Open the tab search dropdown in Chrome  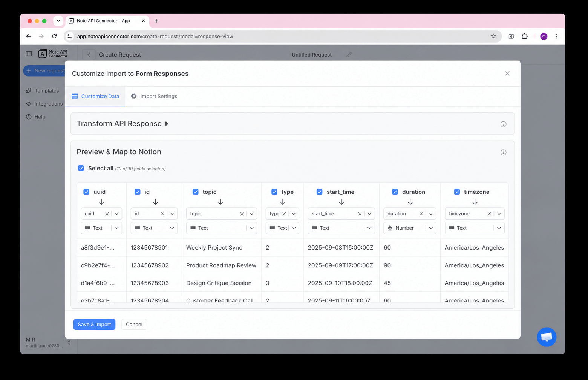click(58, 21)
